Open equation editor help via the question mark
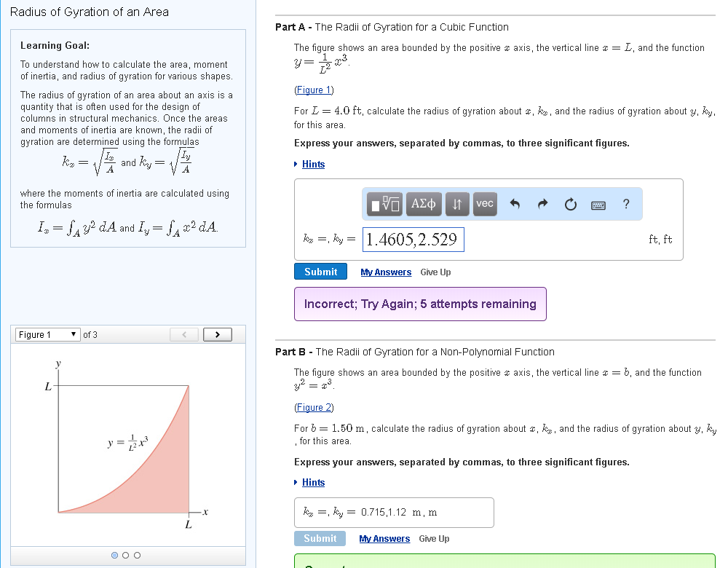 [625, 205]
